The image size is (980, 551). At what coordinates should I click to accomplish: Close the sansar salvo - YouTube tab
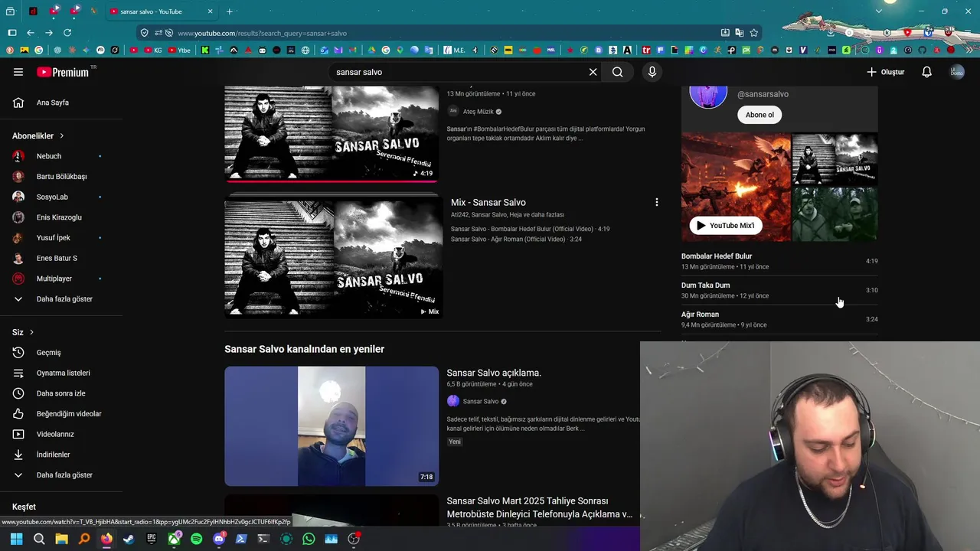[211, 11]
